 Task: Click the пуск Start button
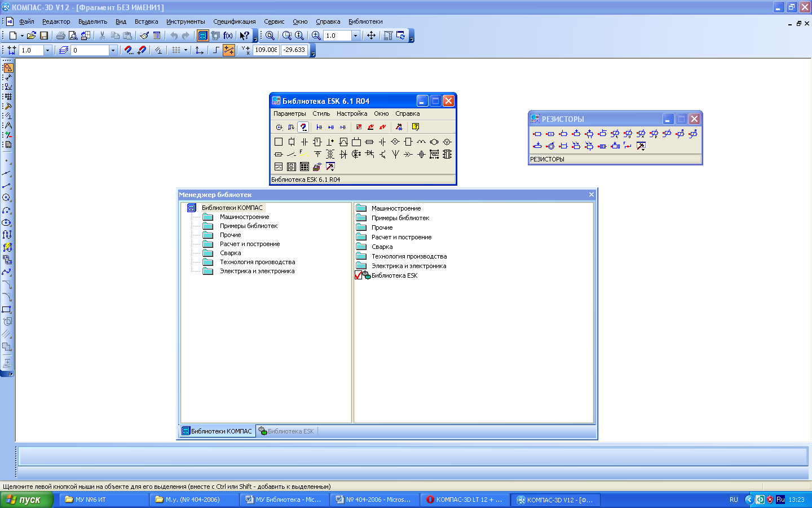tap(27, 500)
